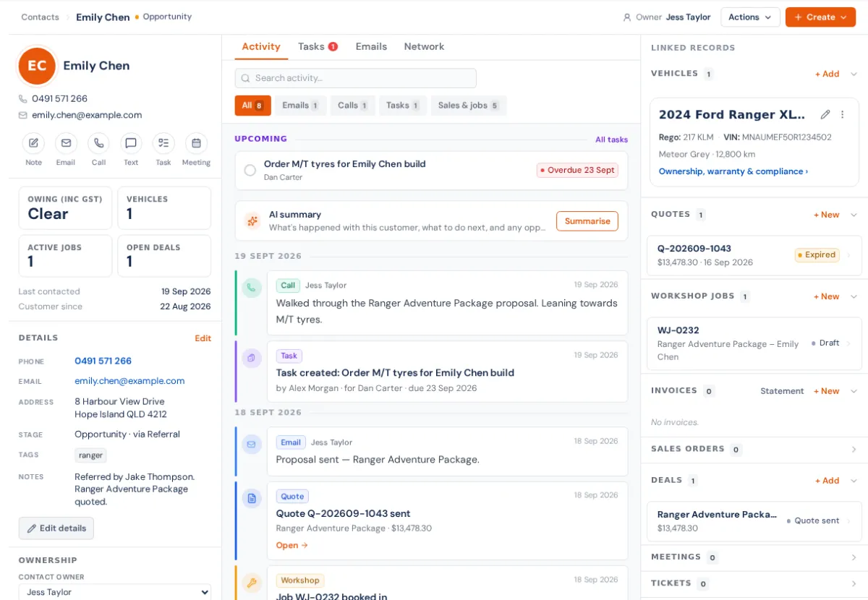Collapse the Workshop Jobs section chevron
This screenshot has height=600, width=868.
click(x=854, y=296)
